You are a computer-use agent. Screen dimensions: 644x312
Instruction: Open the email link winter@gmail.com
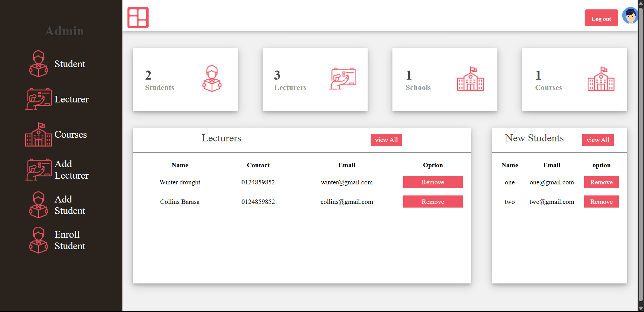346,182
